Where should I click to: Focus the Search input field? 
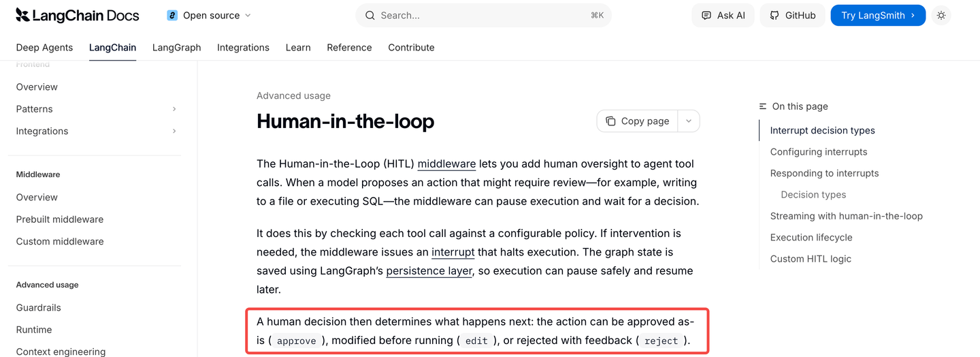tap(483, 15)
